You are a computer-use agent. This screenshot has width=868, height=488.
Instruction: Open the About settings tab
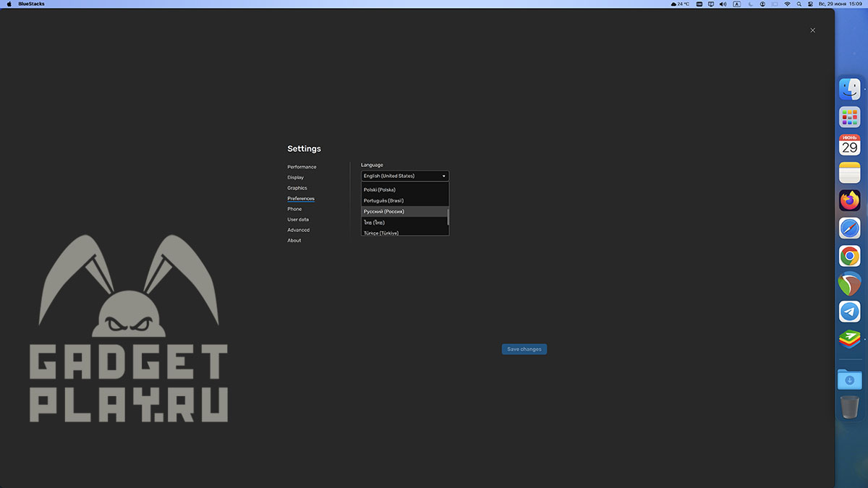click(294, 240)
